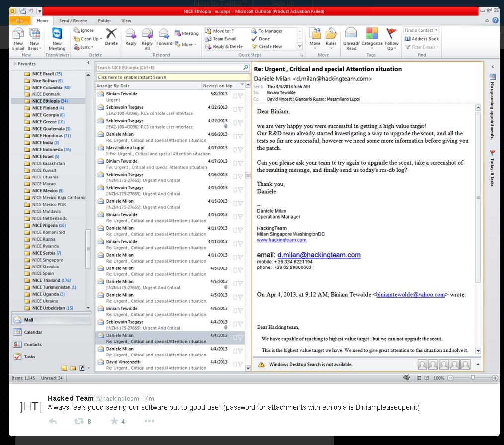The image size is (504, 445).
Task: Reply with a Meeting request
Action: (186, 33)
